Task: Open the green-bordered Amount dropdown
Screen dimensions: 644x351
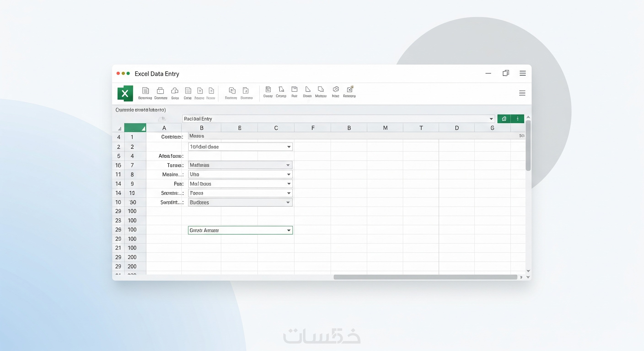Action: coord(289,230)
